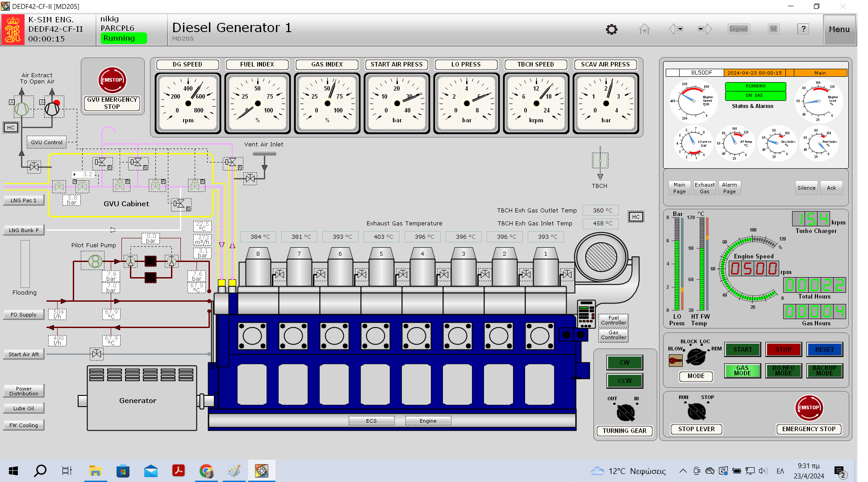
Task: Click the Start Air Aft valve symbol
Action: [96, 354]
